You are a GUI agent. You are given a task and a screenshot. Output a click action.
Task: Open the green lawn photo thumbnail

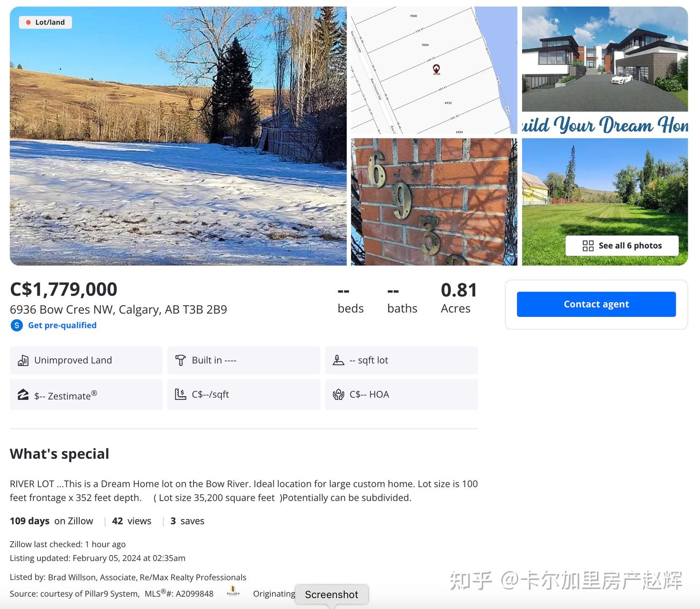coord(605,202)
